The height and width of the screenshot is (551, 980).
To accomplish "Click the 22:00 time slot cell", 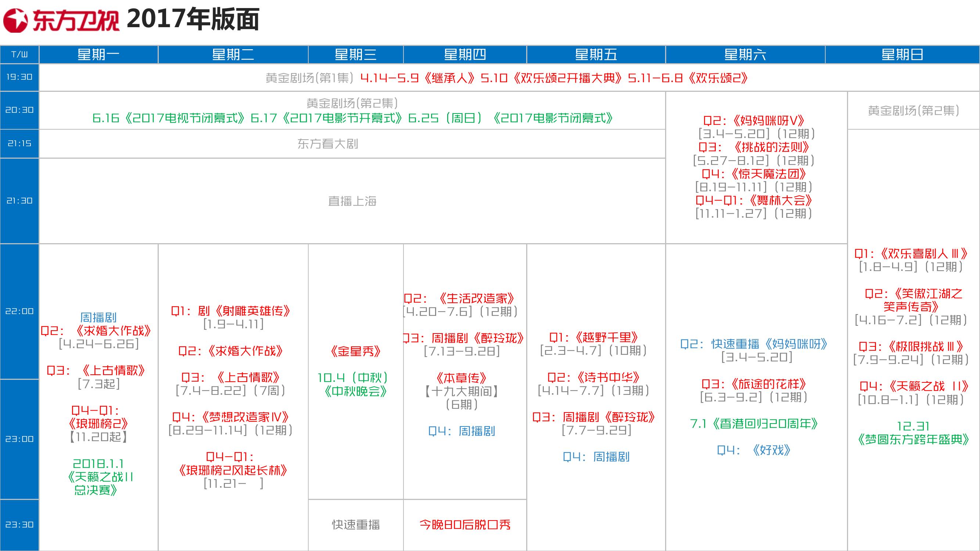I will (x=19, y=311).
